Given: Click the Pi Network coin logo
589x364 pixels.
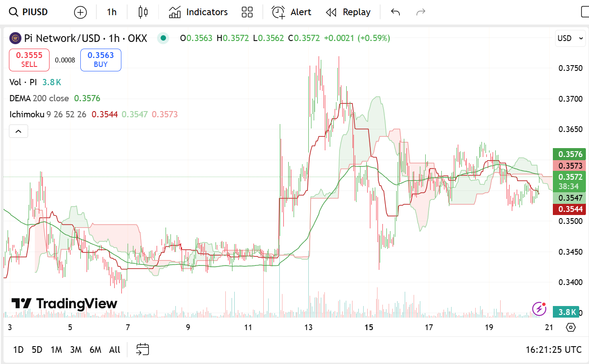Looking at the screenshot, I should point(16,38).
